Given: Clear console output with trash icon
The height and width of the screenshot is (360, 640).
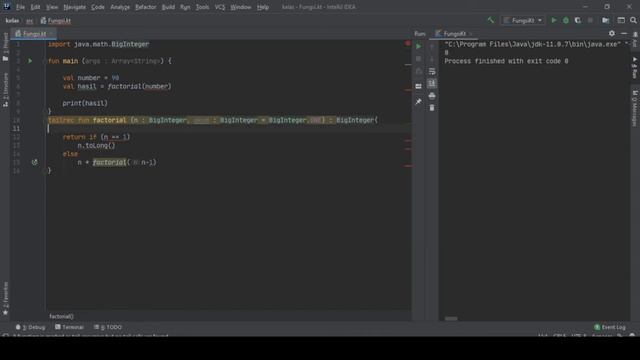Looking at the screenshot, I should (x=432, y=108).
